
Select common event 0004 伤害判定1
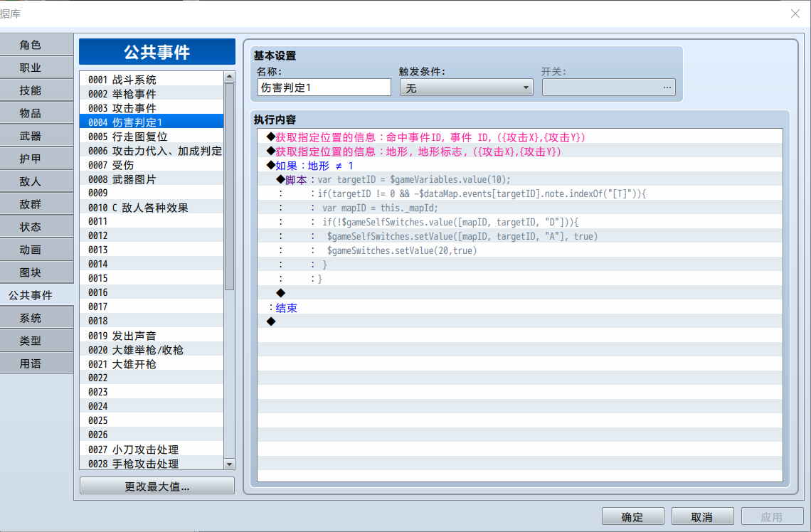[152, 122]
